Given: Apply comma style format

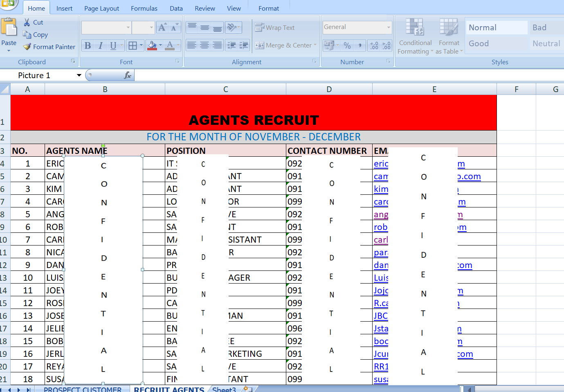Looking at the screenshot, I should (360, 45).
